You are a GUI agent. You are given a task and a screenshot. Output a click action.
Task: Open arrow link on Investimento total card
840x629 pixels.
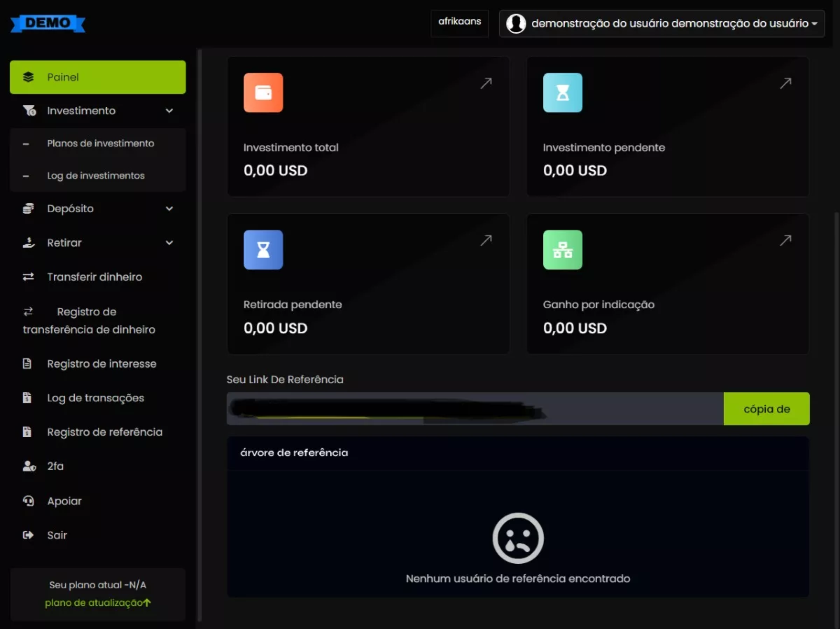point(486,83)
